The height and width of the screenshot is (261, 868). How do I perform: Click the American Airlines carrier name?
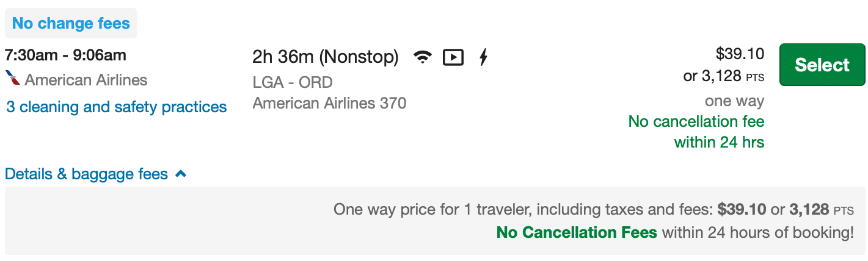click(x=86, y=79)
